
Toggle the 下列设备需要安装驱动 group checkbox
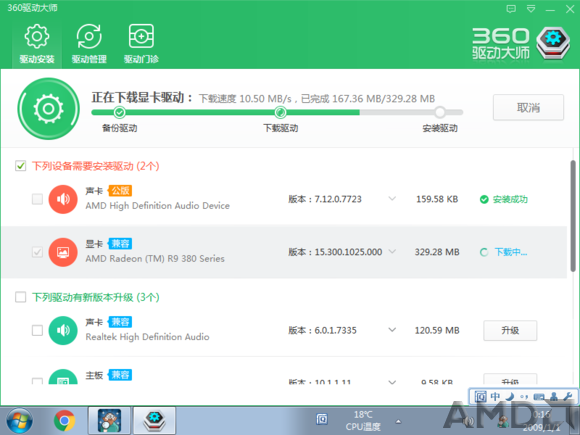(21, 166)
